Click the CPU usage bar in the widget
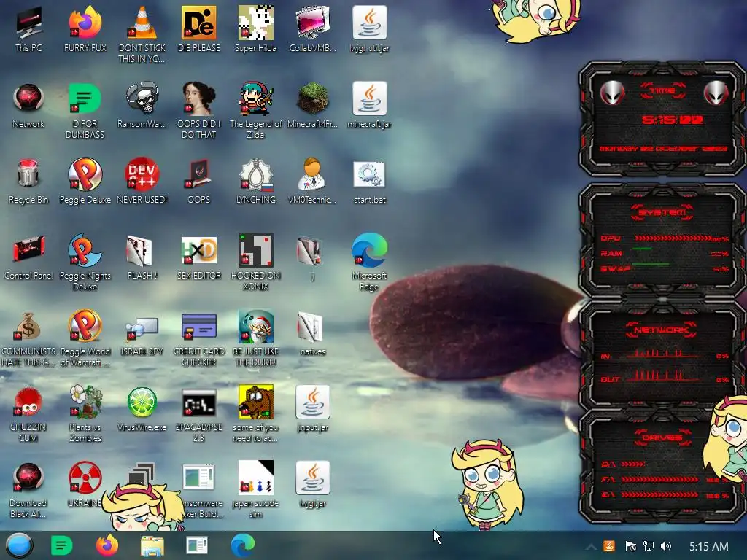The height and width of the screenshot is (560, 747). [x=673, y=238]
